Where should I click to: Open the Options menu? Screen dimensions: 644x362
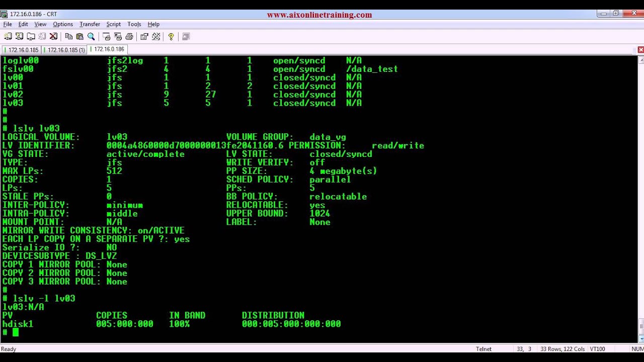(63, 24)
